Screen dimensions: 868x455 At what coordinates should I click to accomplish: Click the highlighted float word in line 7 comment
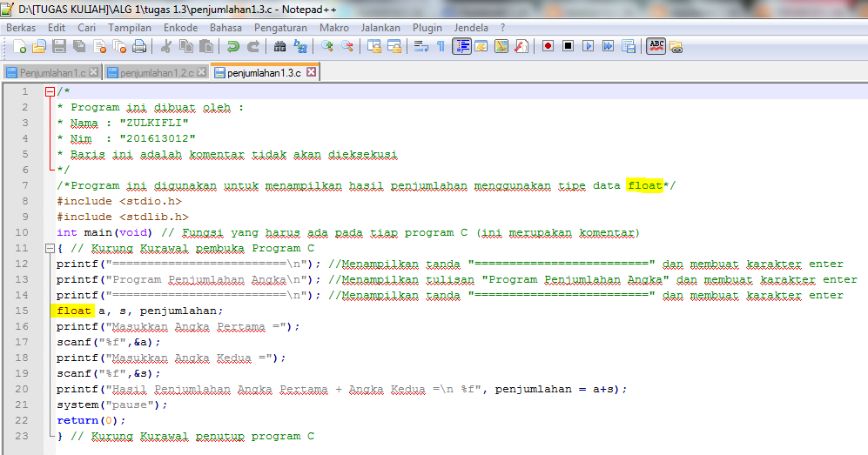[x=645, y=185]
